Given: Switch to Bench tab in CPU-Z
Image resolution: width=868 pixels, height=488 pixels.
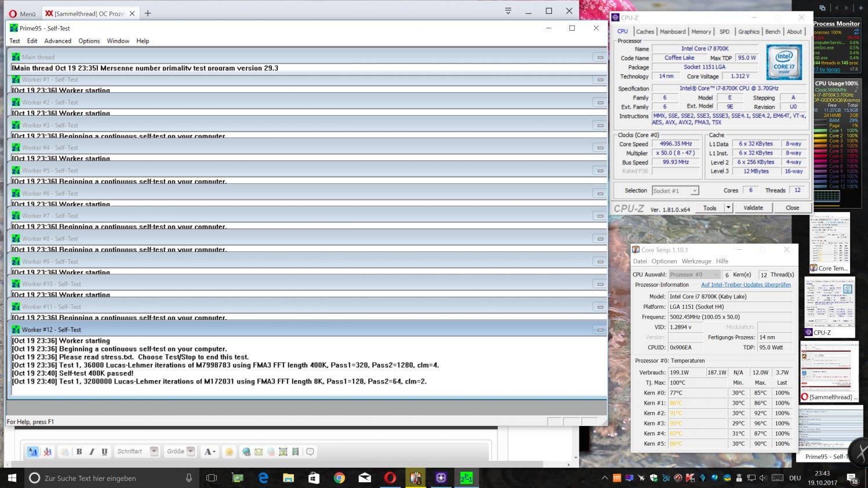Looking at the screenshot, I should pyautogui.click(x=772, y=32).
